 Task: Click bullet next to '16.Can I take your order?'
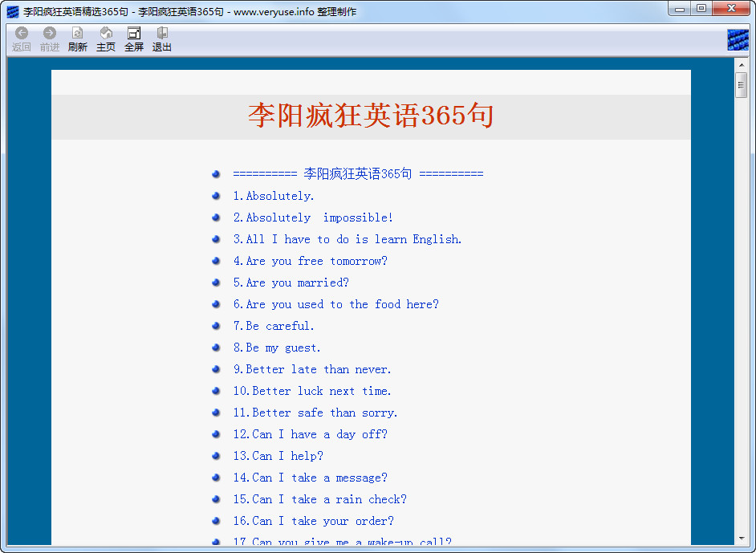216,521
